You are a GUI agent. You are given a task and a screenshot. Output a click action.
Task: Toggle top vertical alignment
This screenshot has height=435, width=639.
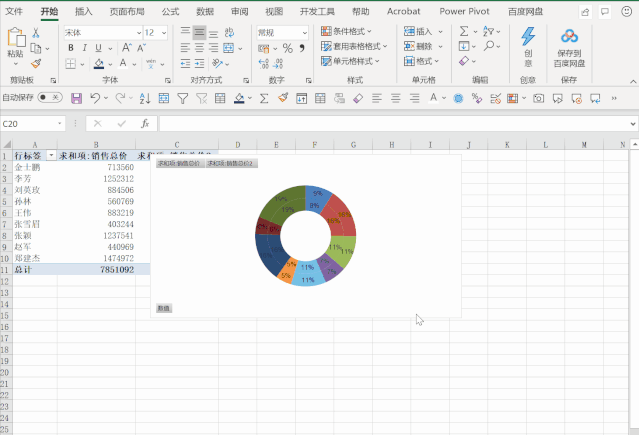point(185,32)
